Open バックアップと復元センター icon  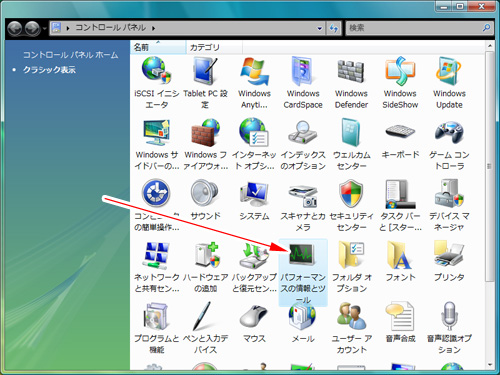pyautogui.click(x=254, y=255)
